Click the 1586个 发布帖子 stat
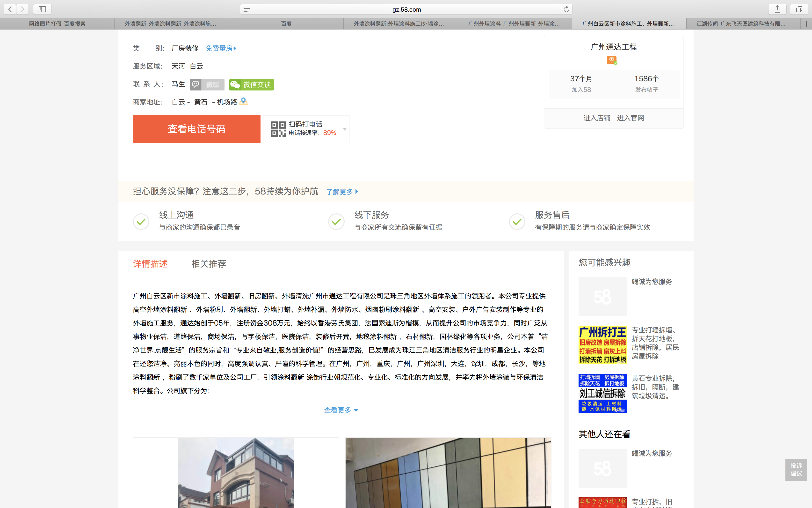The height and width of the screenshot is (508, 812). pyautogui.click(x=647, y=84)
